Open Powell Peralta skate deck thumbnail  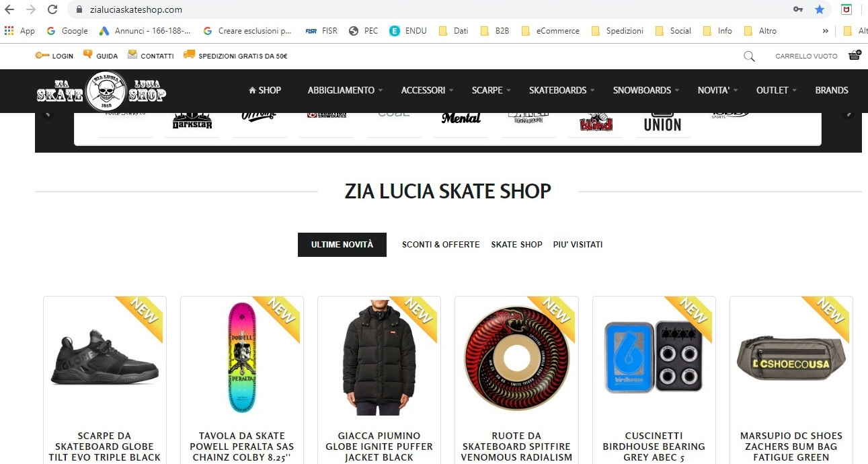pos(242,358)
